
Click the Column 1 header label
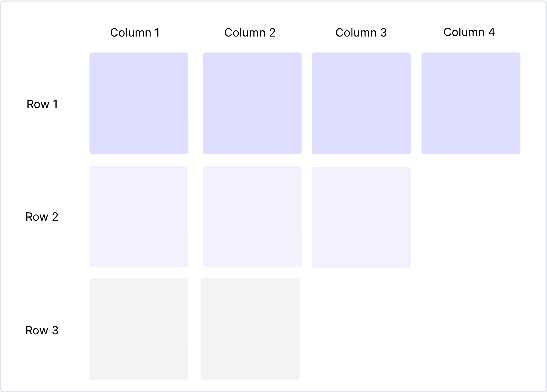coord(135,33)
